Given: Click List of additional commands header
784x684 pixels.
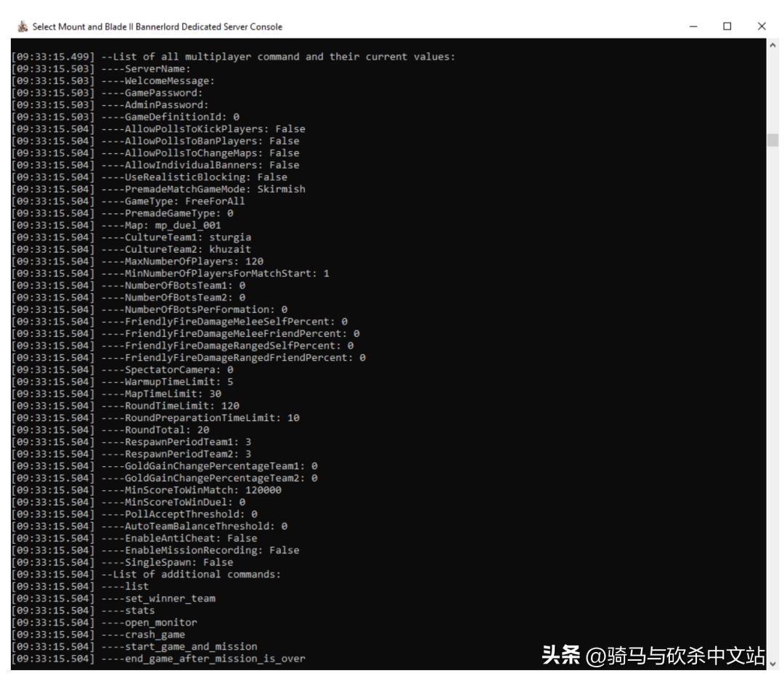Looking at the screenshot, I should coord(146,574).
